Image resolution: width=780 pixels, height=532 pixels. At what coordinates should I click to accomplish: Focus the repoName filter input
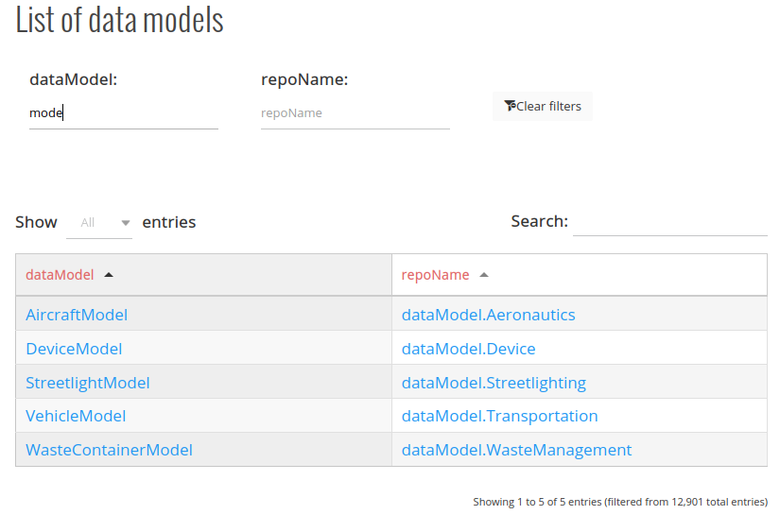(355, 113)
